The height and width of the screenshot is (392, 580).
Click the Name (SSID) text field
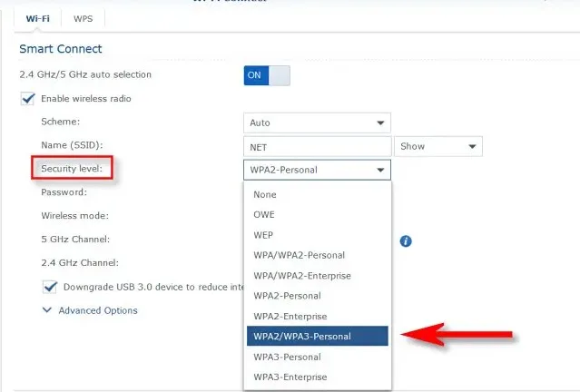(x=317, y=146)
